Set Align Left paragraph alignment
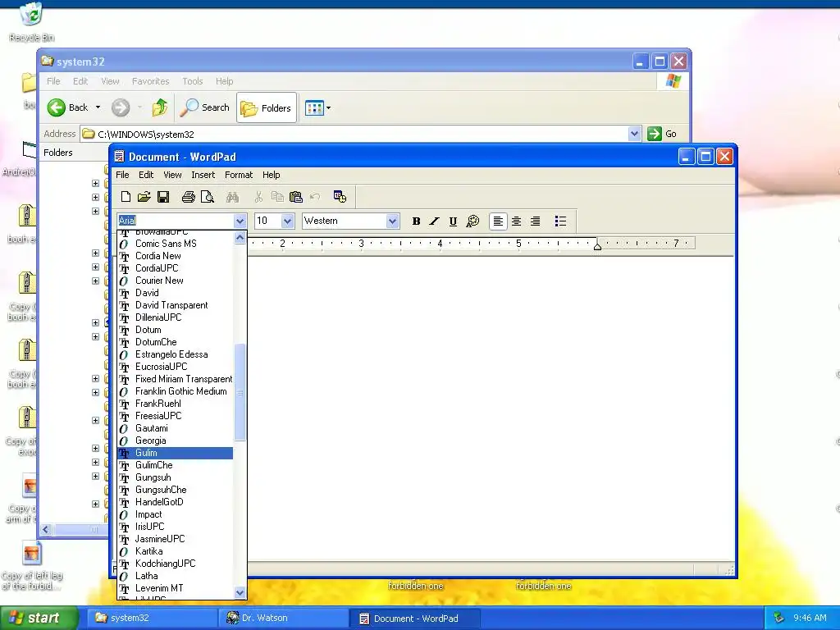The image size is (840, 630). (498, 221)
